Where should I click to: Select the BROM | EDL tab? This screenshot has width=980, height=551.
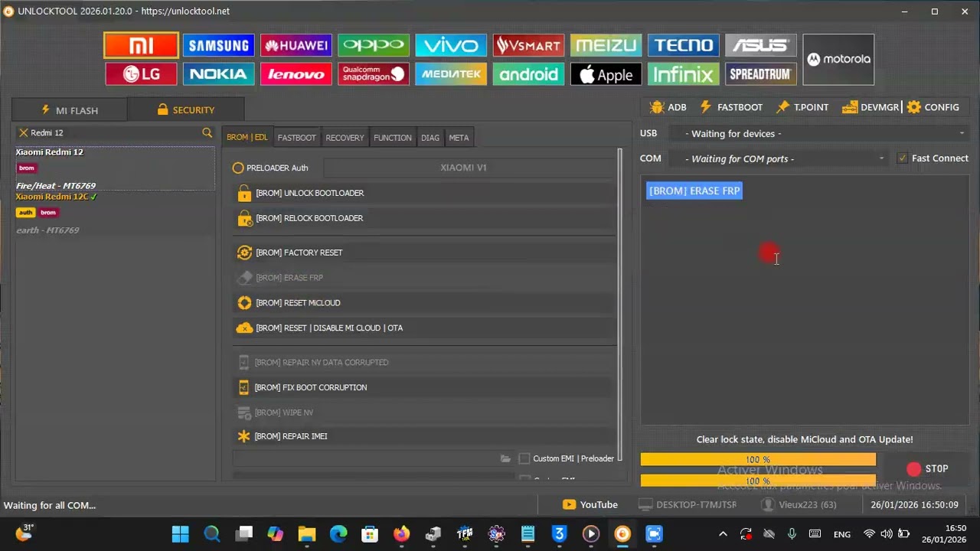pyautogui.click(x=247, y=138)
